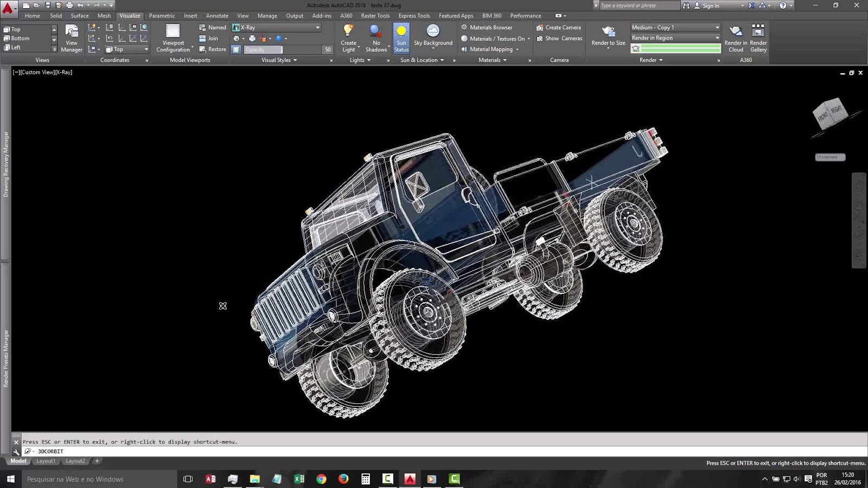Open the Medium - Copy 1 render preset dropdown
Image resolution: width=868 pixels, height=488 pixels.
coord(717,27)
